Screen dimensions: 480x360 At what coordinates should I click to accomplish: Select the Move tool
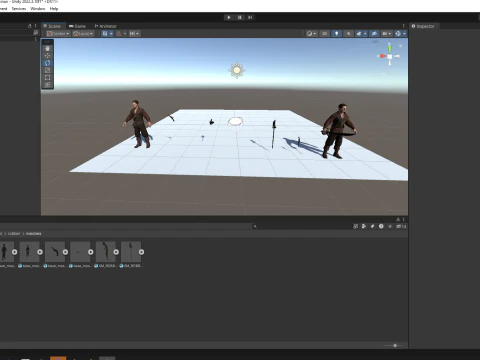pyautogui.click(x=47, y=56)
